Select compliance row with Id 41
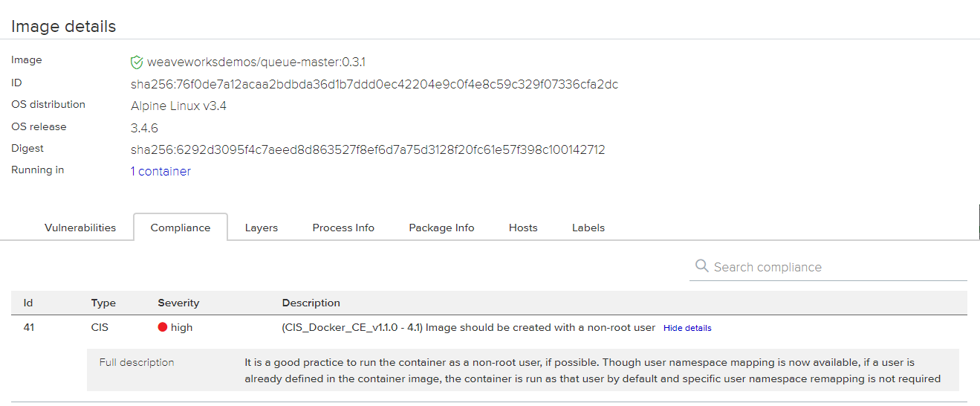This screenshot has width=980, height=406. tap(30, 327)
